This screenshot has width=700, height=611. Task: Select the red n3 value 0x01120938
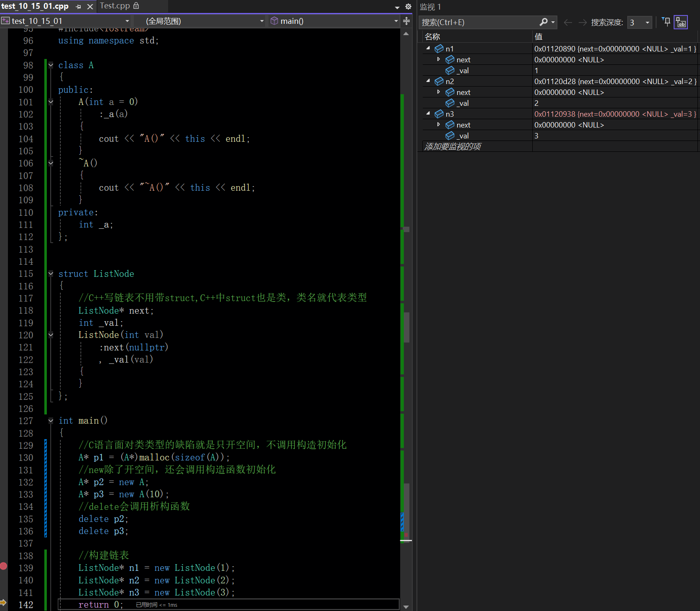tap(555, 114)
